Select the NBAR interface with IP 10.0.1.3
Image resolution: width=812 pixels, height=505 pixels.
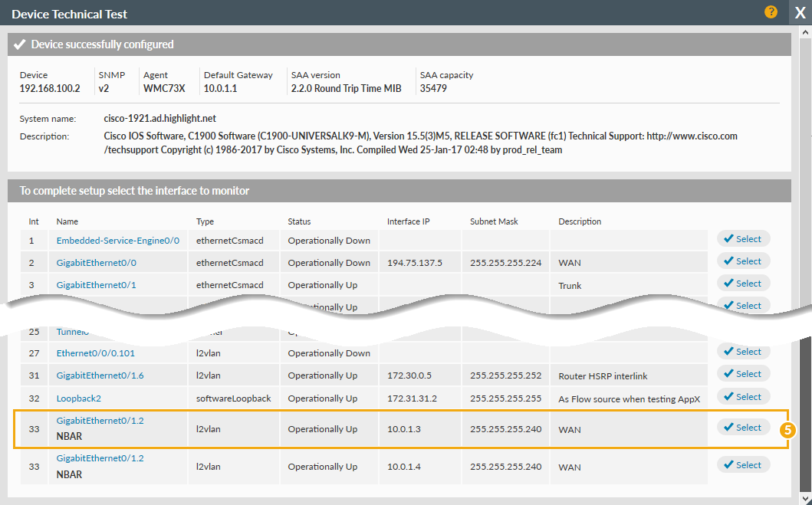coord(742,428)
